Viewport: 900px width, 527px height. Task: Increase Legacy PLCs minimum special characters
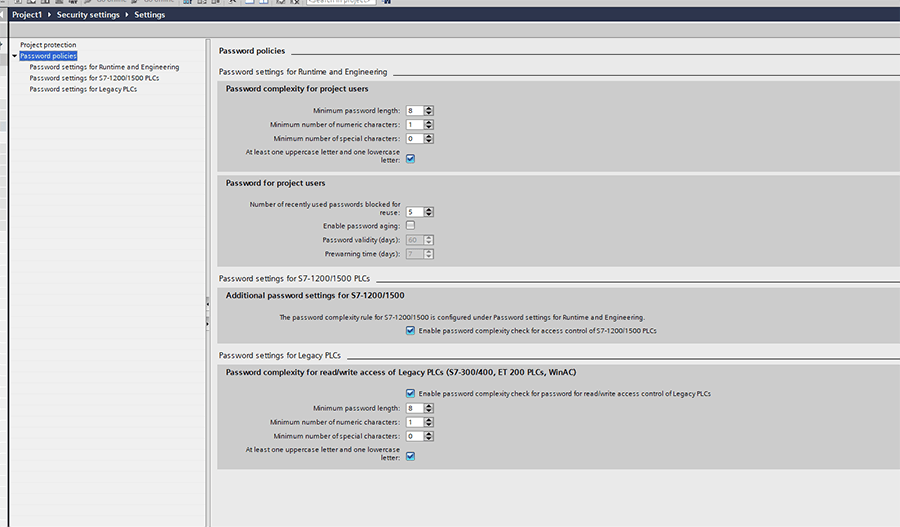pyautogui.click(x=429, y=433)
